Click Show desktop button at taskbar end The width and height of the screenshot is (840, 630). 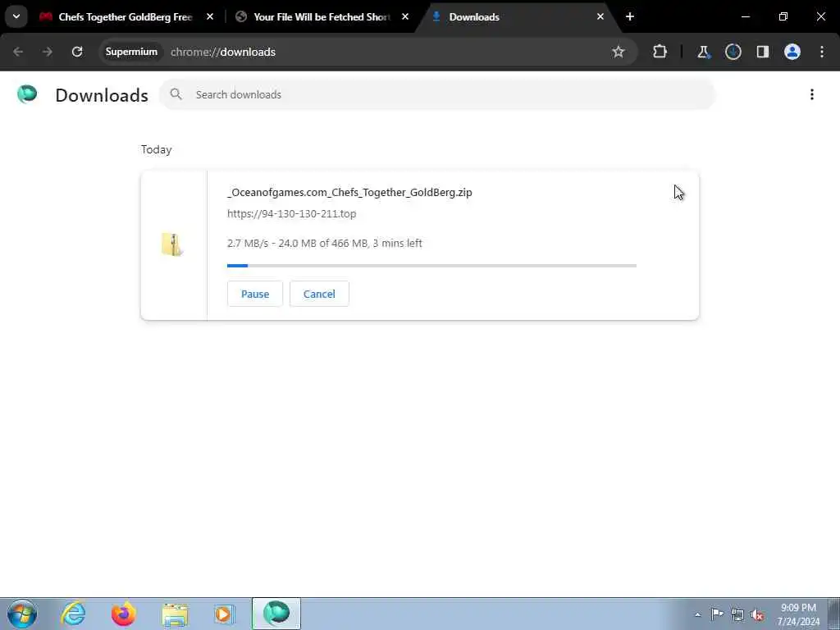834,614
